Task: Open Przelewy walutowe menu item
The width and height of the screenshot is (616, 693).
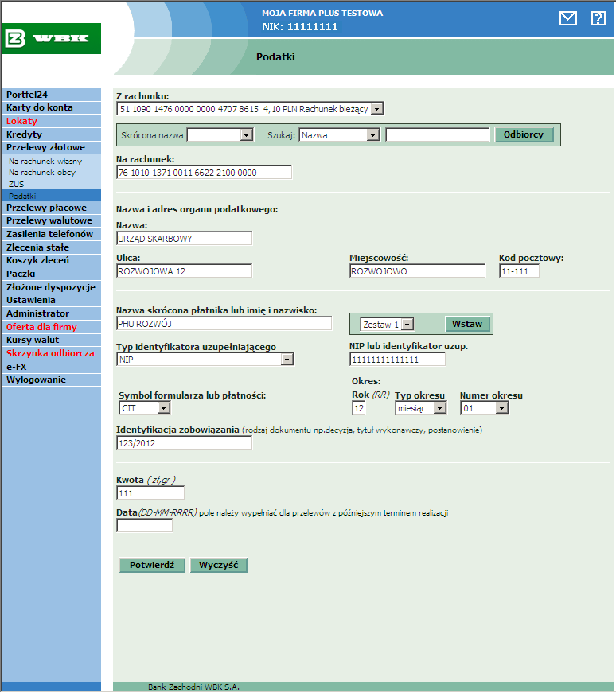Action: (x=51, y=220)
